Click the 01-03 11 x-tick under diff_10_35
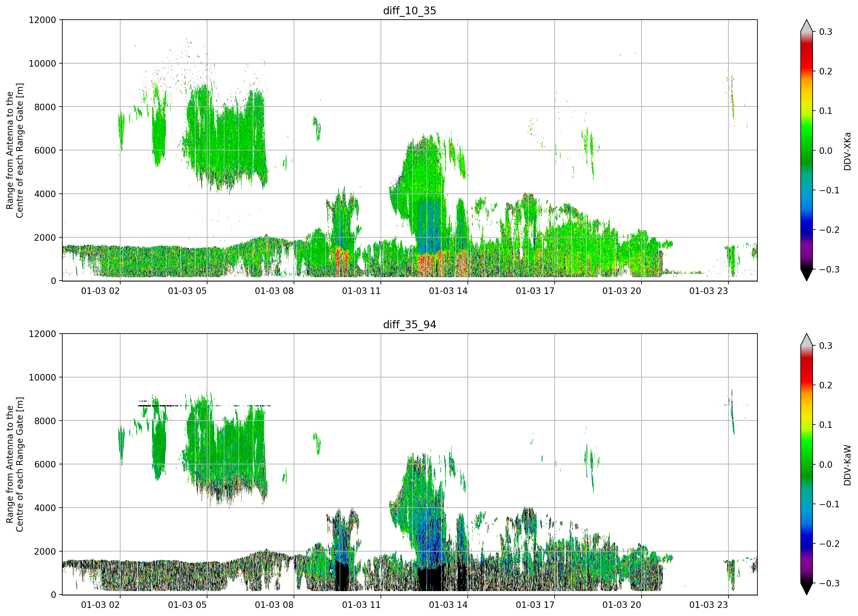 click(x=361, y=291)
